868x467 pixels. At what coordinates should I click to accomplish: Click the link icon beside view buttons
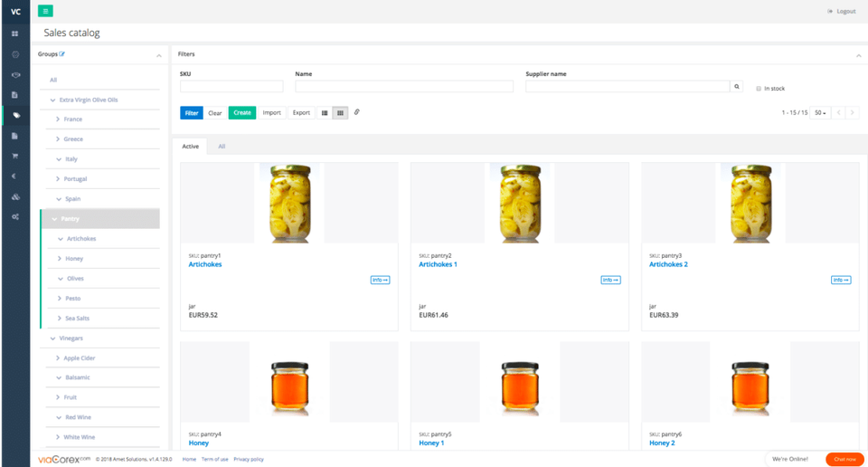tap(357, 112)
